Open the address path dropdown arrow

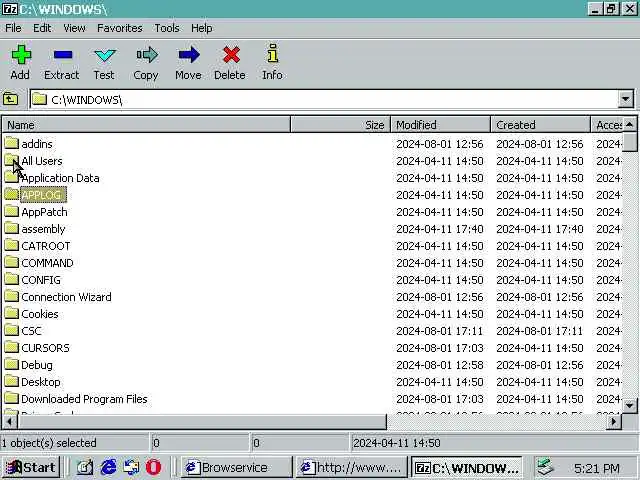click(626, 99)
